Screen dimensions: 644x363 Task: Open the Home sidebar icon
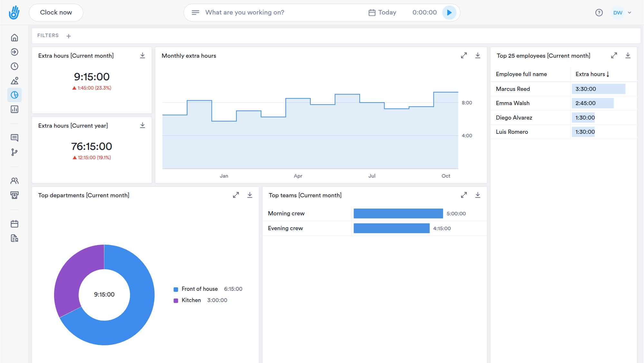(x=14, y=38)
